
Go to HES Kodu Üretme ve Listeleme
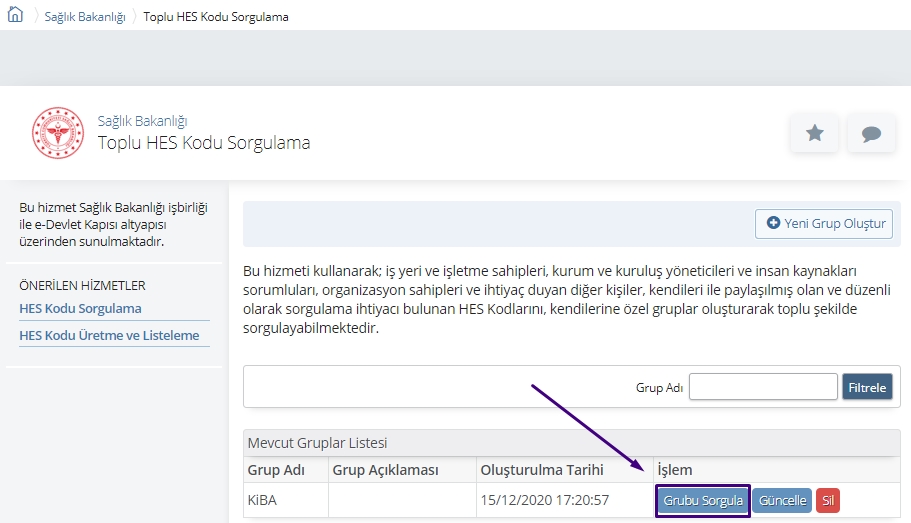coord(109,336)
